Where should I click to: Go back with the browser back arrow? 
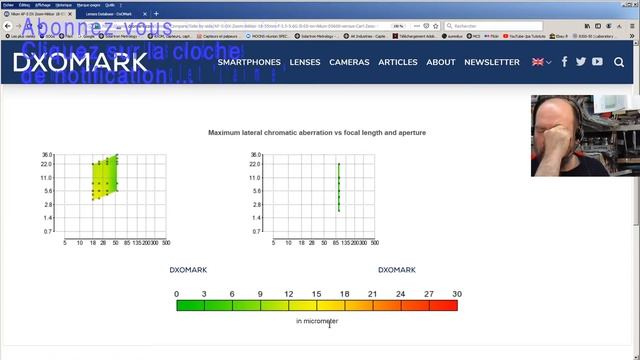(8, 26)
